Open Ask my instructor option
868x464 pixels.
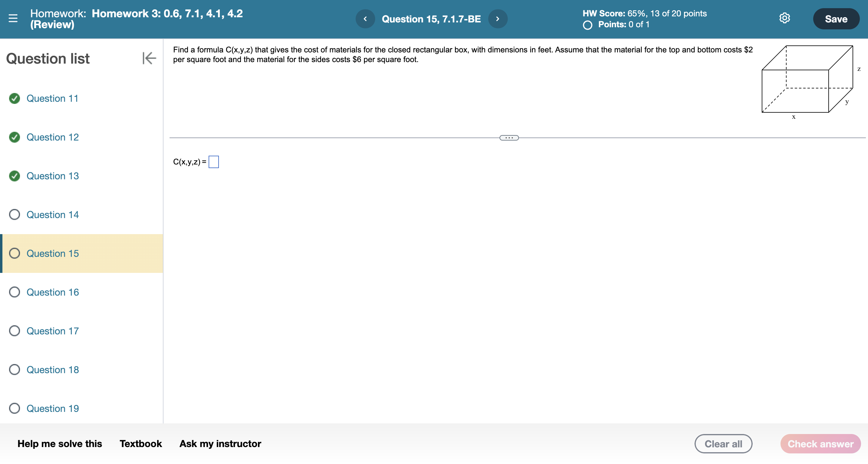pyautogui.click(x=220, y=444)
